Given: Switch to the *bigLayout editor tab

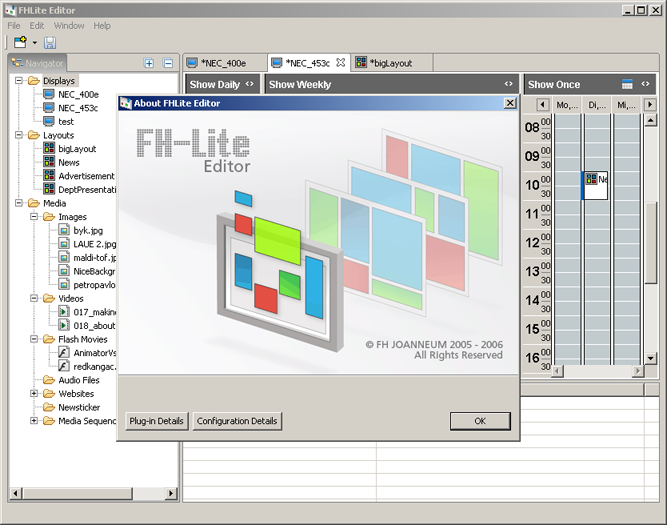Looking at the screenshot, I should click(391, 63).
